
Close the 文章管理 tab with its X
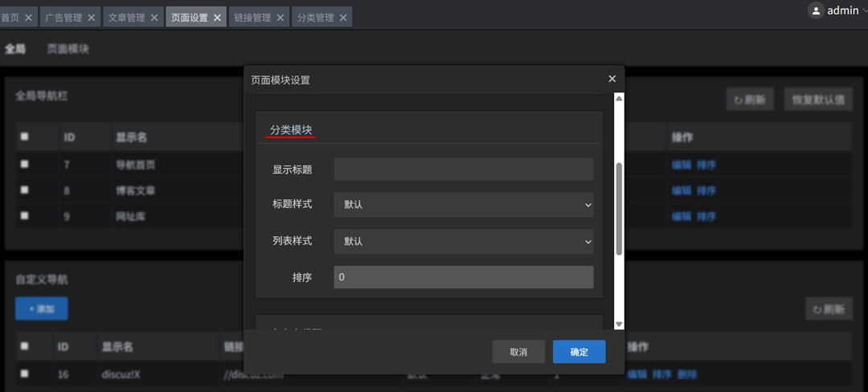pyautogui.click(x=154, y=18)
